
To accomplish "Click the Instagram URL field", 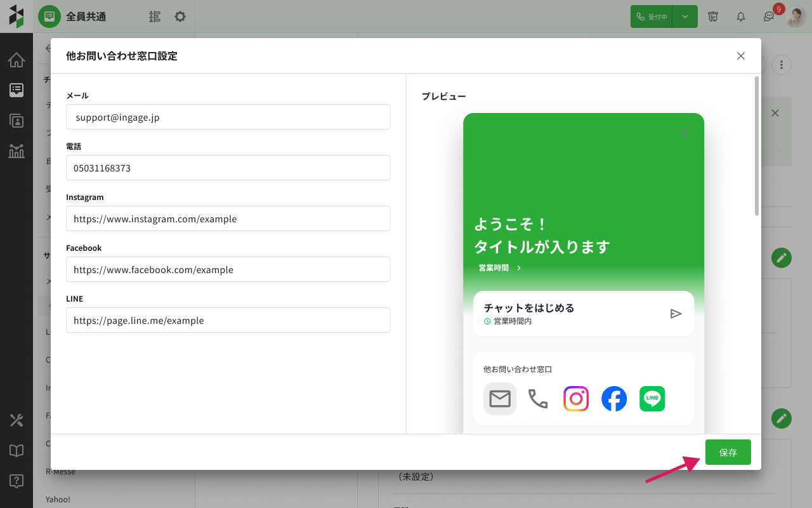I will click(228, 218).
